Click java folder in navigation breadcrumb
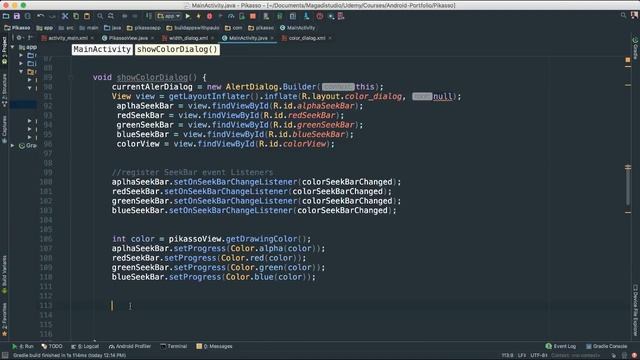 (x=113, y=28)
